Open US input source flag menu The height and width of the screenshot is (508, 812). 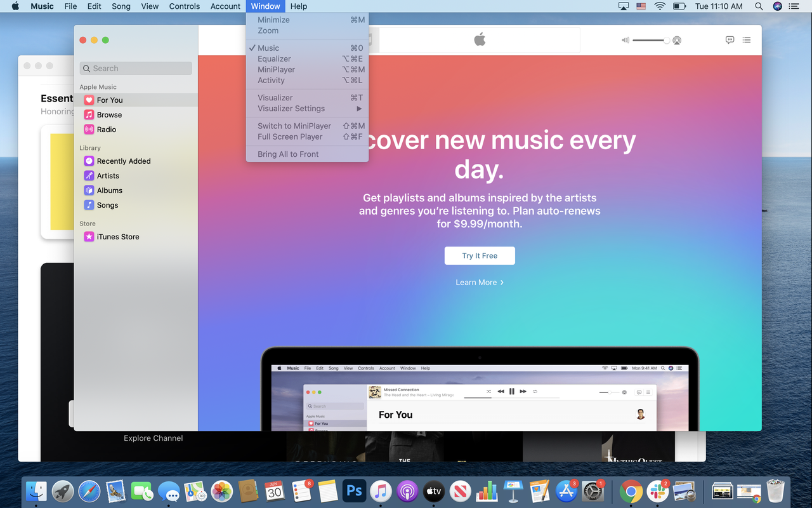pos(641,6)
